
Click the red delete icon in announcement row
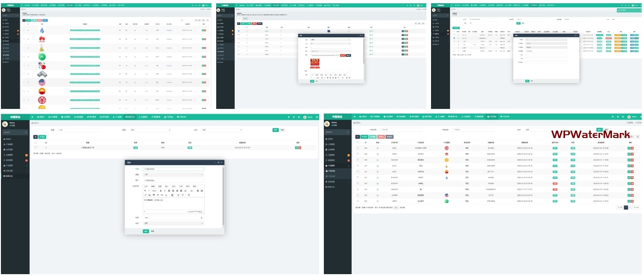300,148
